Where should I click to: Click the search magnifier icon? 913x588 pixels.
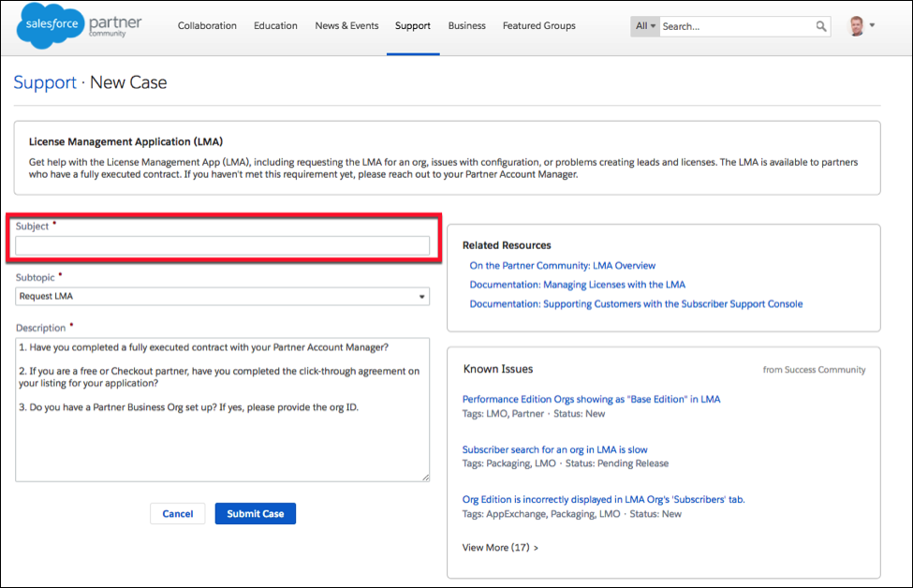(821, 26)
